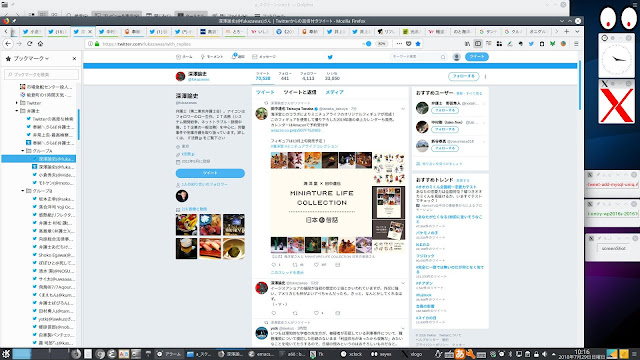Switch to emacs from the taskbar

click(262, 354)
